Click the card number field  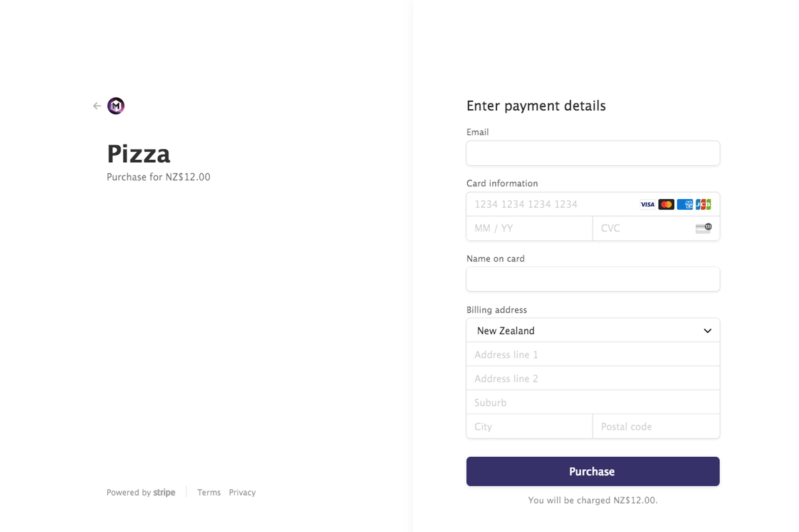541,204
